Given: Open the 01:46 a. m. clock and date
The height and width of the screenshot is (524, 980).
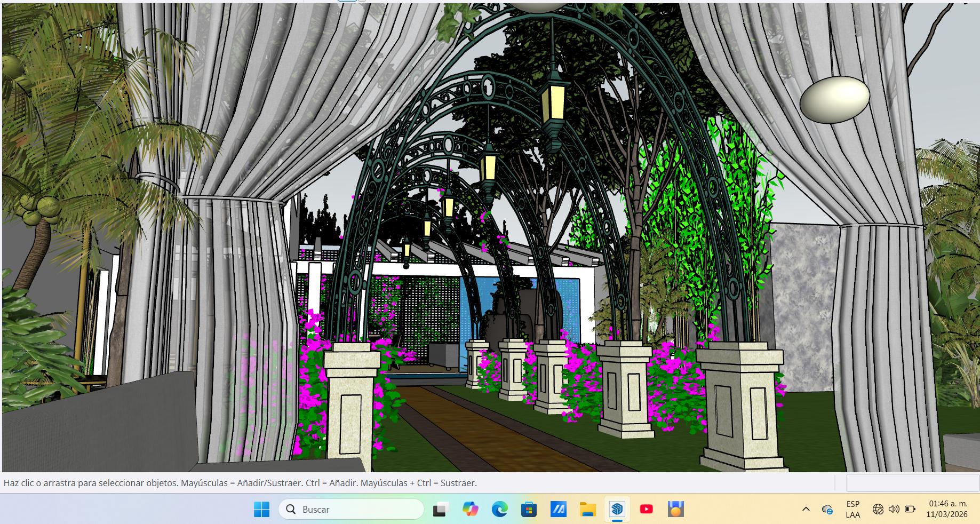Looking at the screenshot, I should 947,510.
